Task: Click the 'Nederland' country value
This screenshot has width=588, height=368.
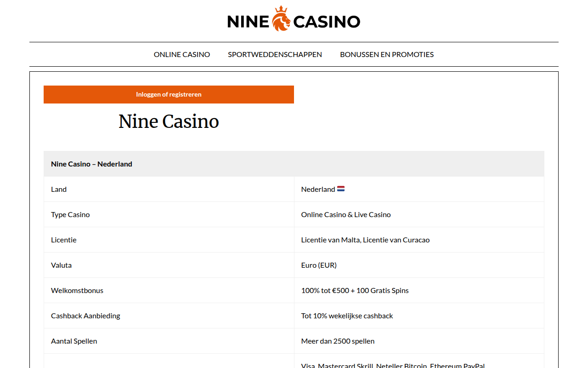Action: coord(318,189)
